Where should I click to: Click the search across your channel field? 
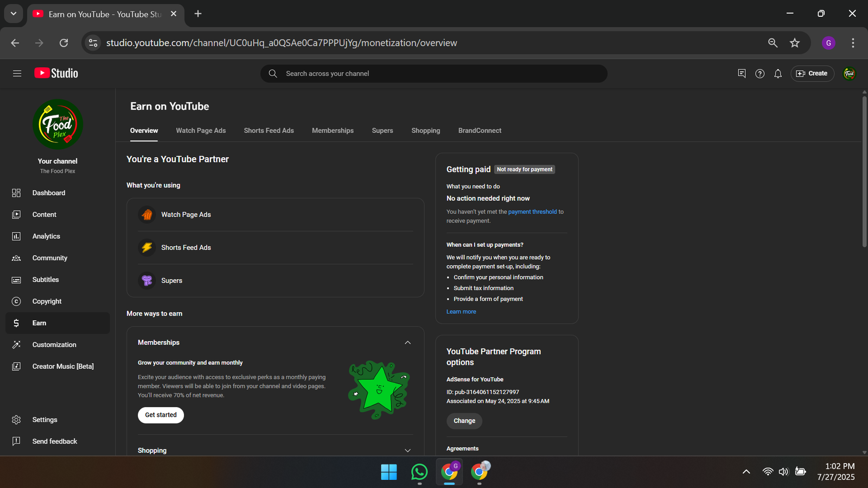tap(434, 74)
